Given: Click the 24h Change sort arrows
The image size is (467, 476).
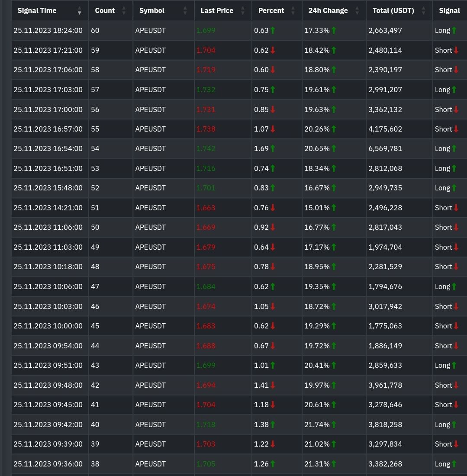Looking at the screenshot, I should (357, 11).
